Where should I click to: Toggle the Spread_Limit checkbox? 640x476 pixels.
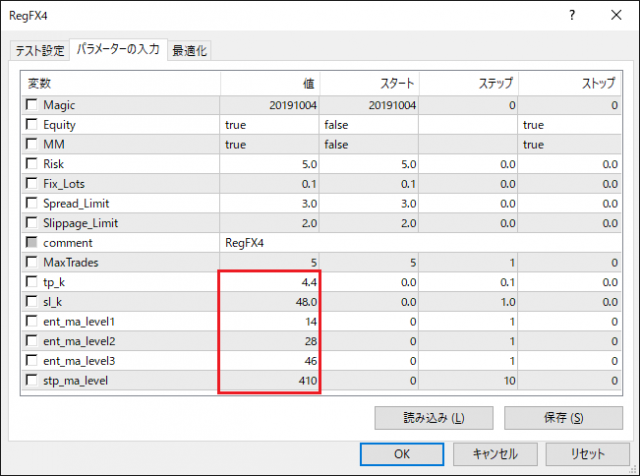[x=31, y=203]
